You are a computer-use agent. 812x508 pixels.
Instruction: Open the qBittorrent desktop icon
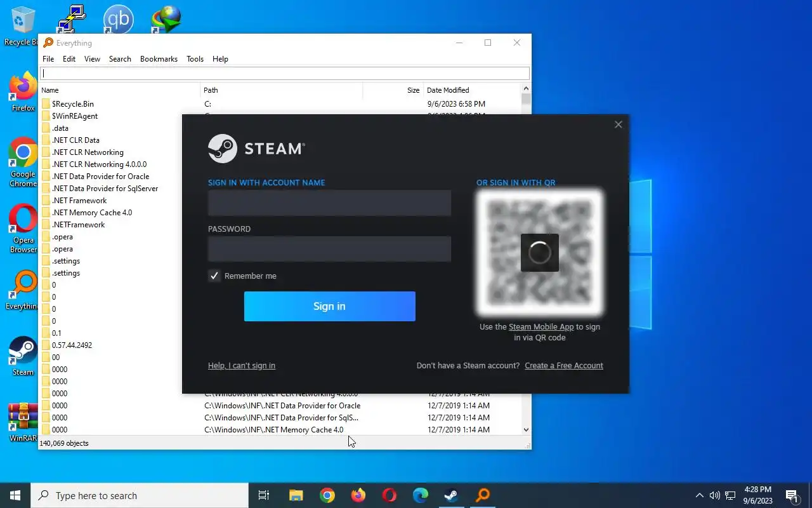point(119,19)
